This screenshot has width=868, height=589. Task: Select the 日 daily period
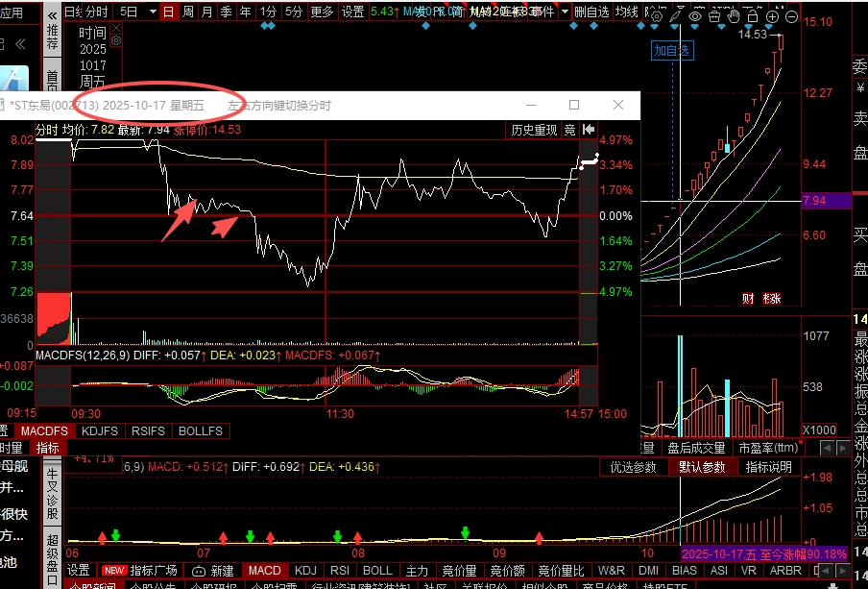[x=168, y=12]
